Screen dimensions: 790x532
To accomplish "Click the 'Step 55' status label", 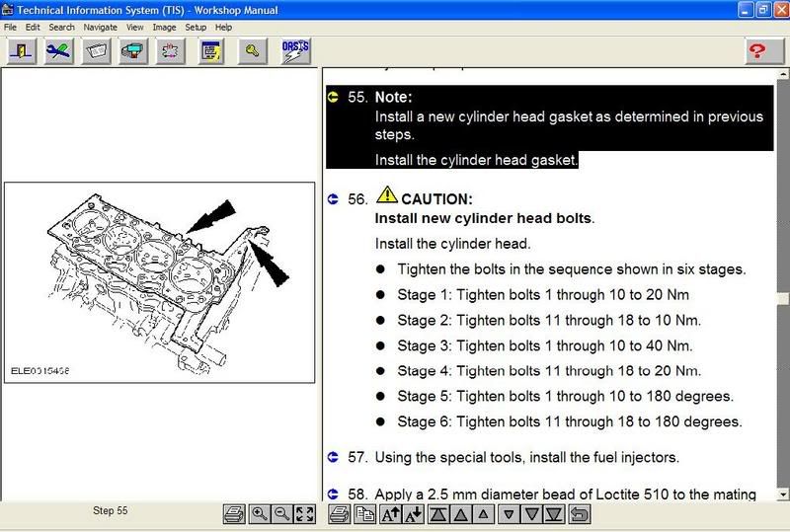I will pyautogui.click(x=111, y=510).
